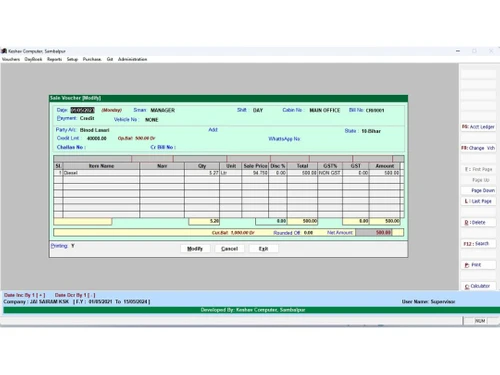
Task: Click the Modify button
Action: [195, 249]
